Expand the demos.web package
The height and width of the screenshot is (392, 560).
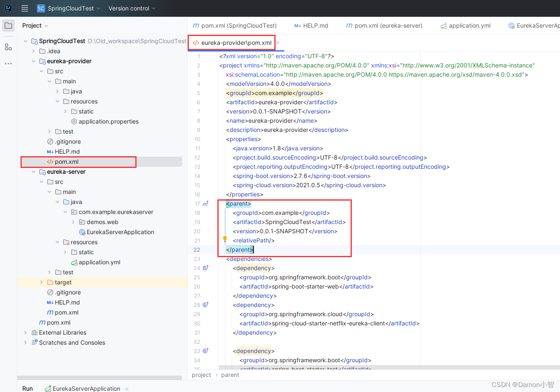point(73,222)
